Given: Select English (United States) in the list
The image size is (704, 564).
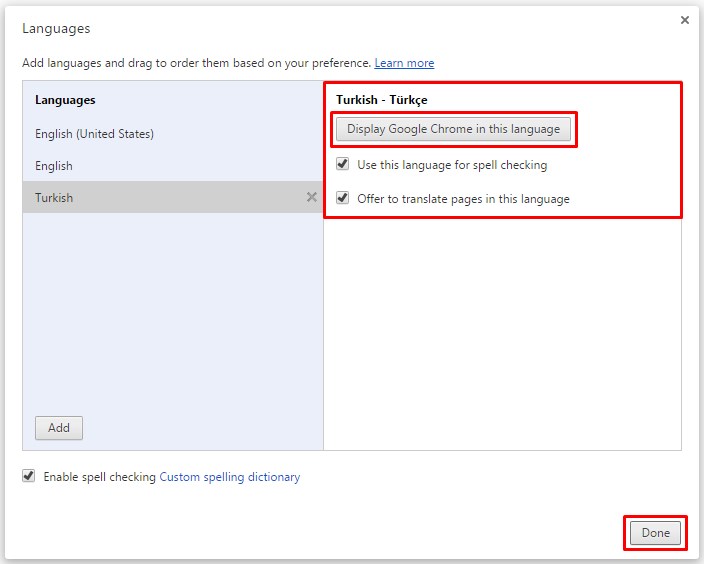Looking at the screenshot, I should pos(94,133).
